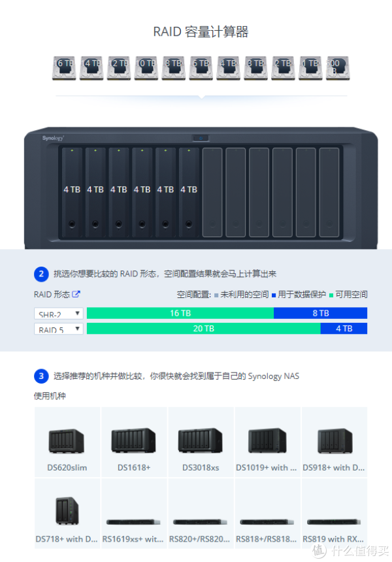Expand the RAID 5 dropdown
This screenshot has width=392, height=562.
click(x=59, y=329)
